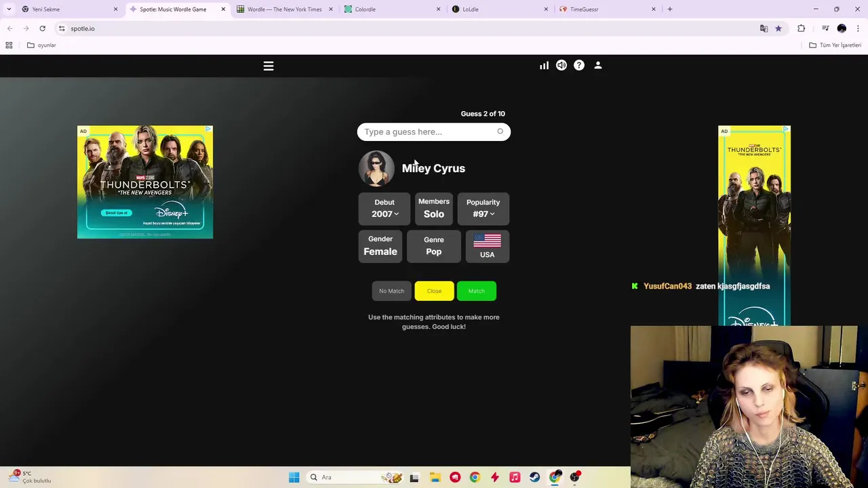Click the Gender Female attribute tile
868x488 pixels.
pos(380,246)
